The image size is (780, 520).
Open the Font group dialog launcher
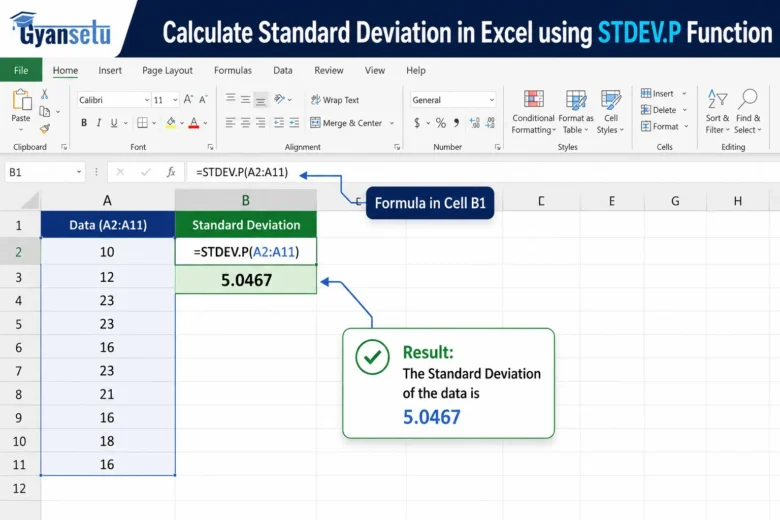[x=210, y=147]
